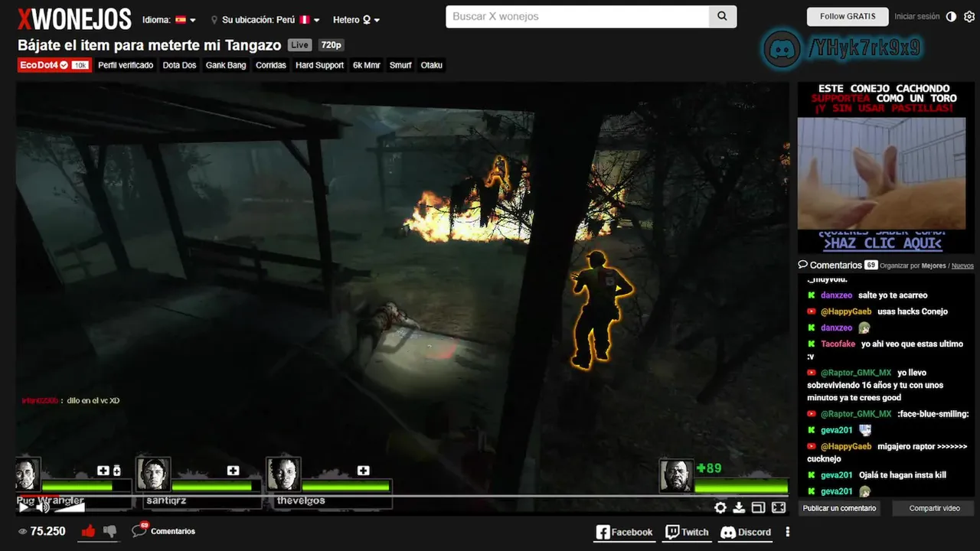Open the Twitch link
This screenshot has width=980, height=551.
coord(687,532)
